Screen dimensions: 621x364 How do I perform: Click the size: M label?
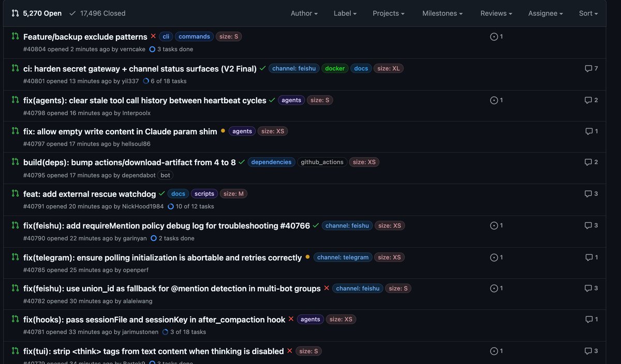(233, 194)
